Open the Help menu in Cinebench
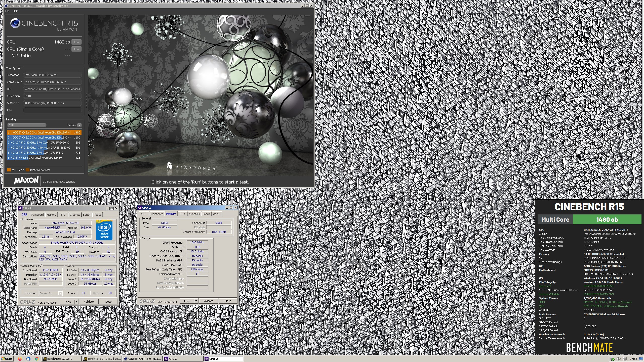 tap(16, 11)
